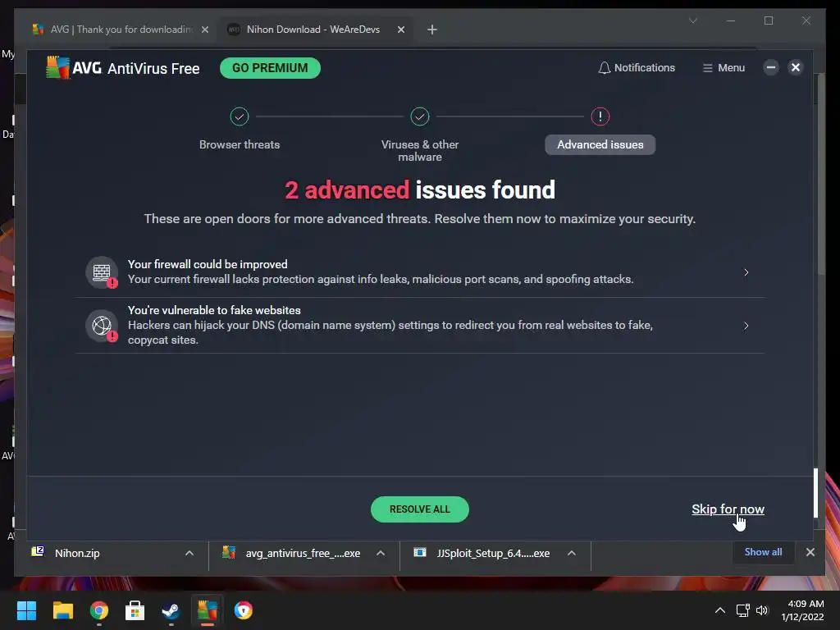Select the Advanced issues step label
This screenshot has width=840, height=630.
coord(600,144)
